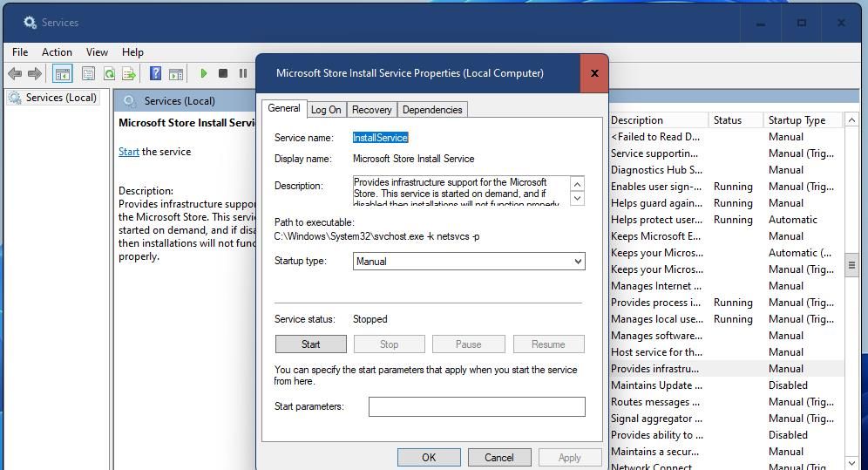Open the Startup type dropdown
Viewport: 868px width, 470px height.
tap(469, 262)
